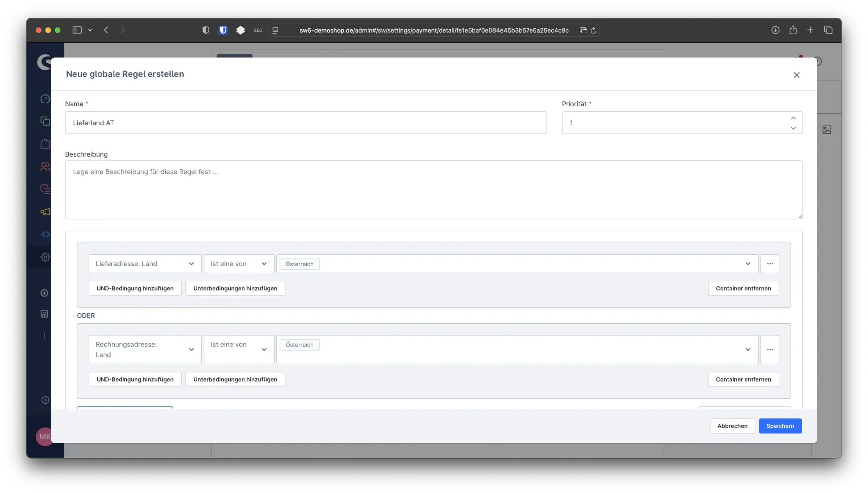
Task: Click the Speichern button
Action: point(780,426)
